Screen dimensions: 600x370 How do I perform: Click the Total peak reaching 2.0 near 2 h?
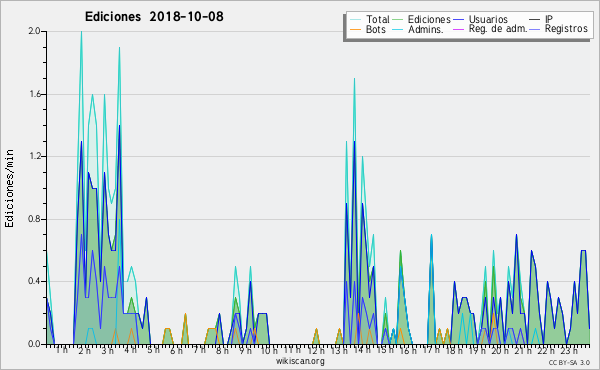click(81, 32)
